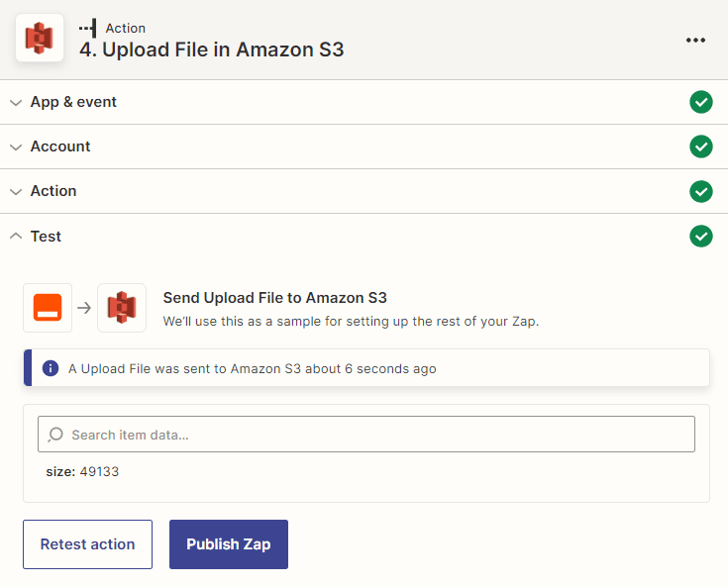Image resolution: width=728 pixels, height=587 pixels.
Task: Click the Search item data field
Action: click(x=376, y=435)
